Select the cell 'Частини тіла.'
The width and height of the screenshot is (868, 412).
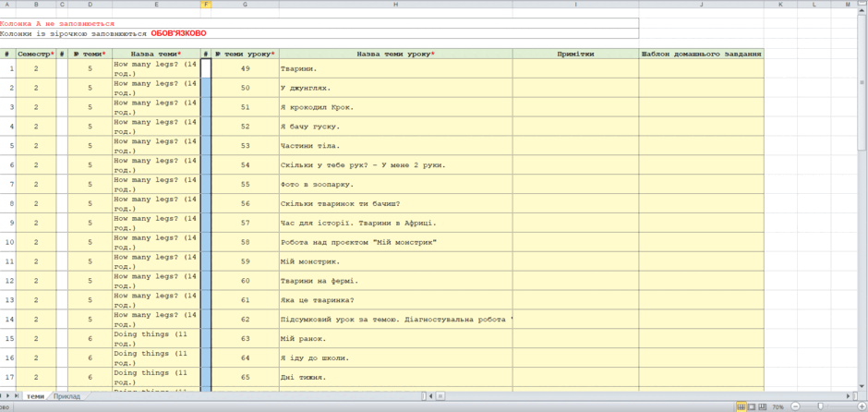coord(395,146)
